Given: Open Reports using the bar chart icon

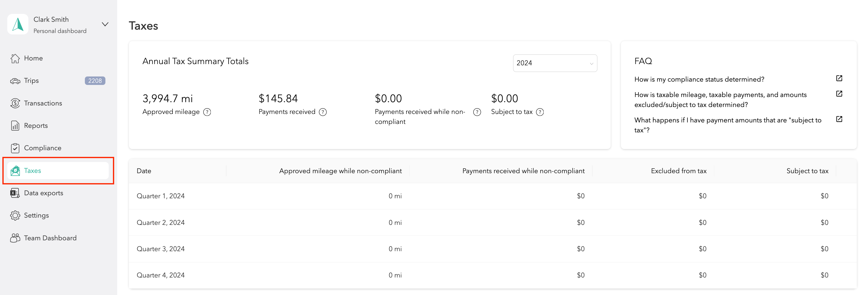Looking at the screenshot, I should tap(15, 126).
